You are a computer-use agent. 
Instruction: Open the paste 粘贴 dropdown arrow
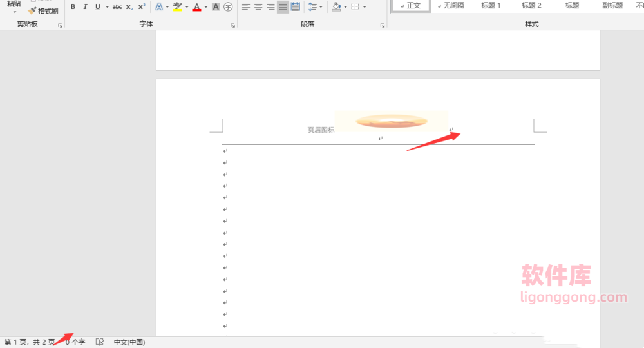point(14,12)
